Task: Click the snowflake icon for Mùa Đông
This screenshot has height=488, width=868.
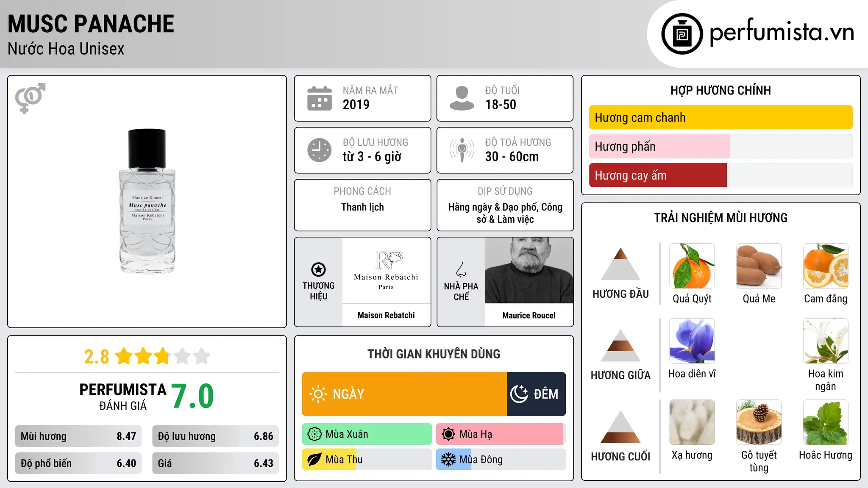Action: coord(448,460)
